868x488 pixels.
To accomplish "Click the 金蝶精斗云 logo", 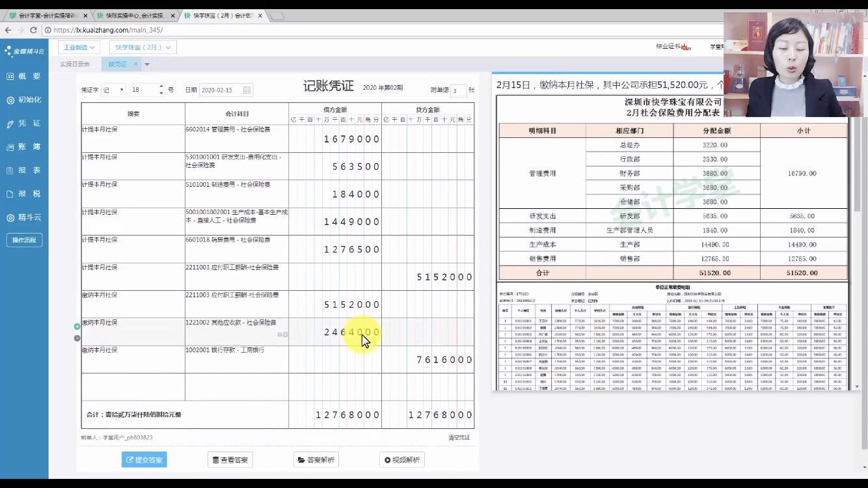I will [x=24, y=51].
